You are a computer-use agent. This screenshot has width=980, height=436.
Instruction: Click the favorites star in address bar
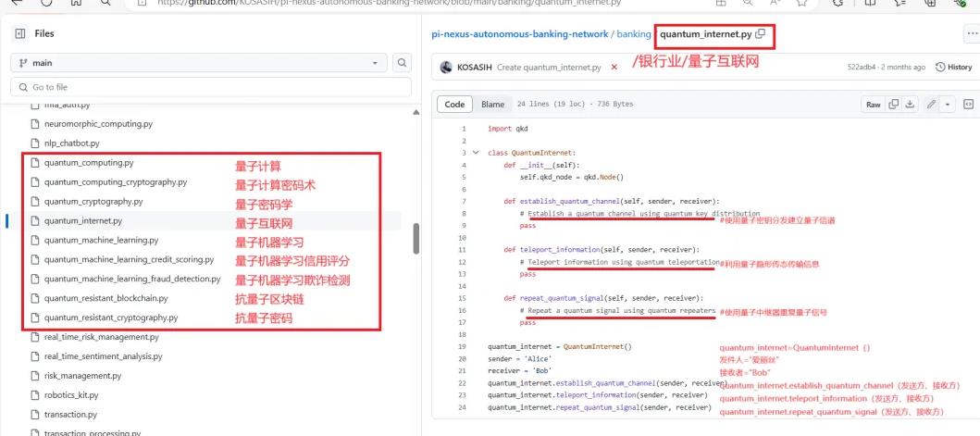(802, 3)
